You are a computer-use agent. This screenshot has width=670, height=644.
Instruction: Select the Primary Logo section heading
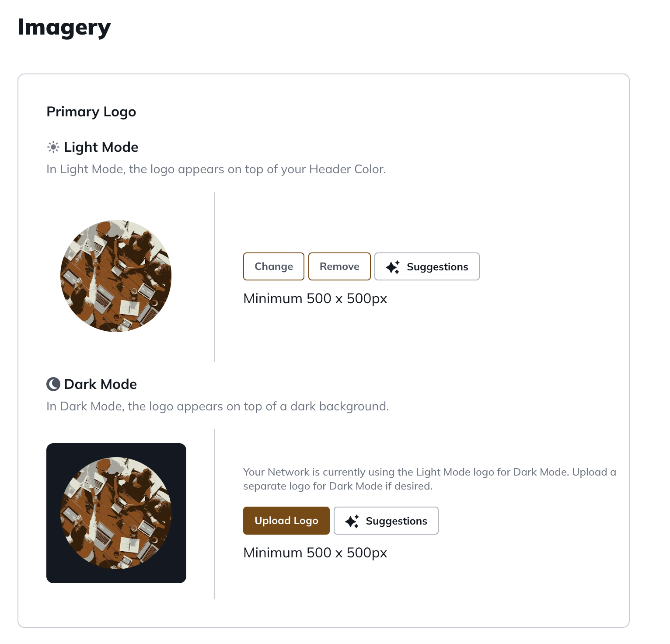(x=91, y=112)
